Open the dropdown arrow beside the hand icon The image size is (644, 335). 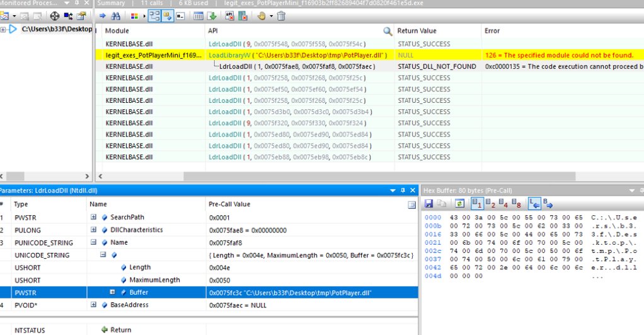271,16
